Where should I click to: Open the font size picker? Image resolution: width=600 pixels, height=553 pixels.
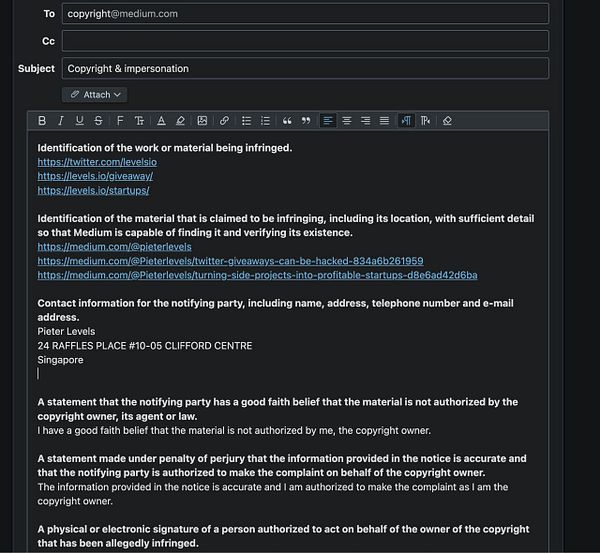tap(139, 121)
